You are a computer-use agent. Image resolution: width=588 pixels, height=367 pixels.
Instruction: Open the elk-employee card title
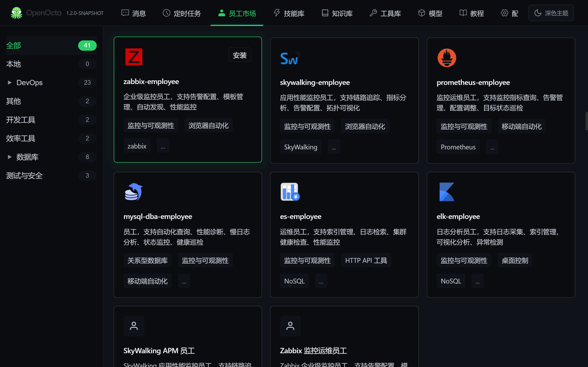[x=458, y=216]
